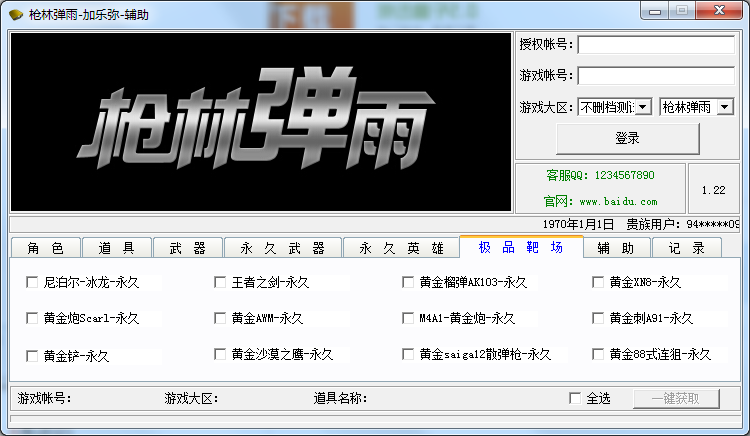Check the 全选 select-all box
The height and width of the screenshot is (436, 750).
(574, 398)
